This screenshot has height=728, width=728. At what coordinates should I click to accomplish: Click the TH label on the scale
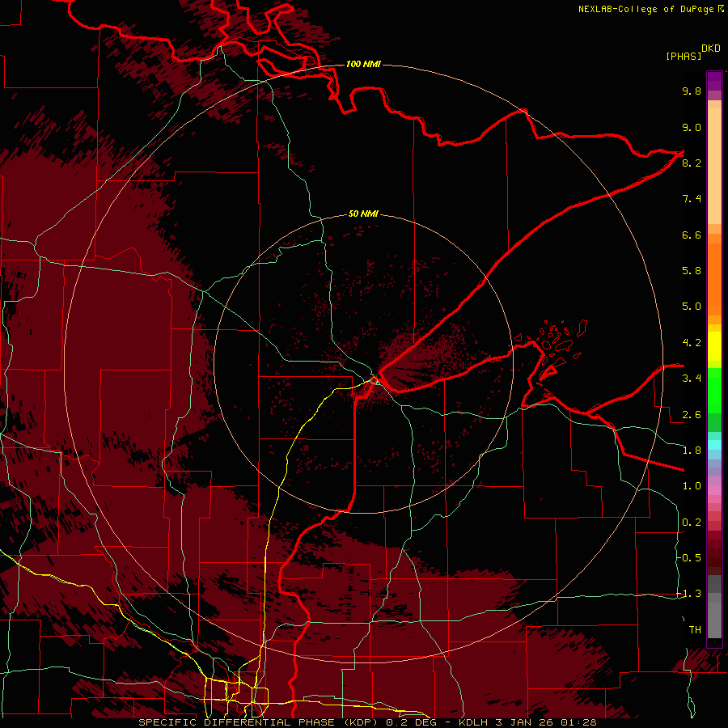(x=695, y=630)
